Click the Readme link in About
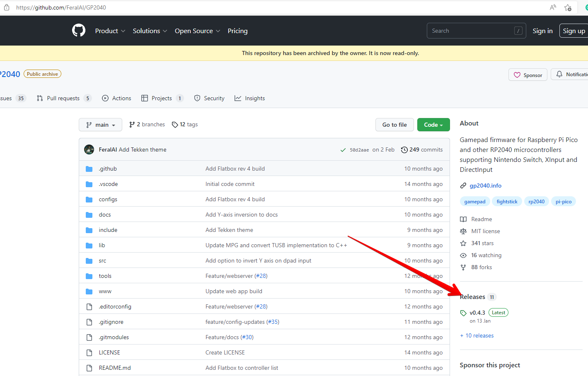 click(482, 219)
